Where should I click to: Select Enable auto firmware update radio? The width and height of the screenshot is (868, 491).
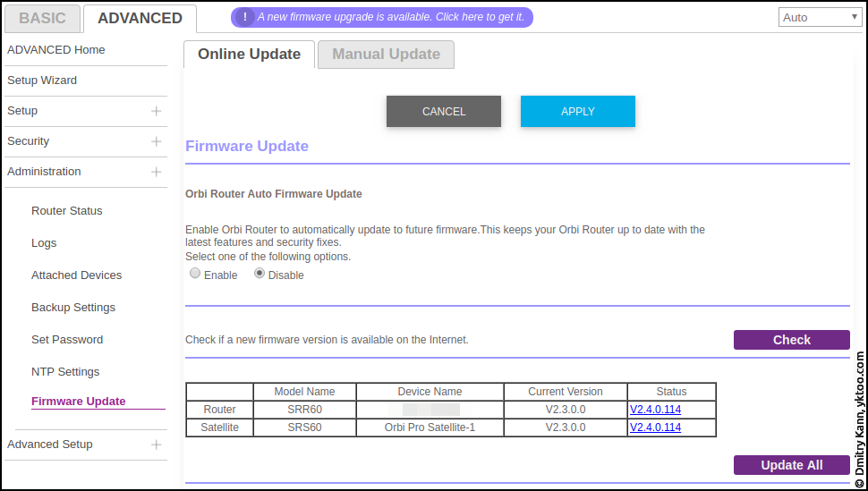tap(195, 273)
